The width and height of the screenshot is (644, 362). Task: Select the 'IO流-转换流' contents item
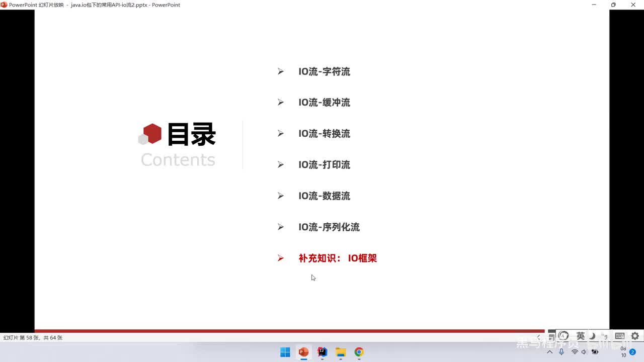(324, 134)
